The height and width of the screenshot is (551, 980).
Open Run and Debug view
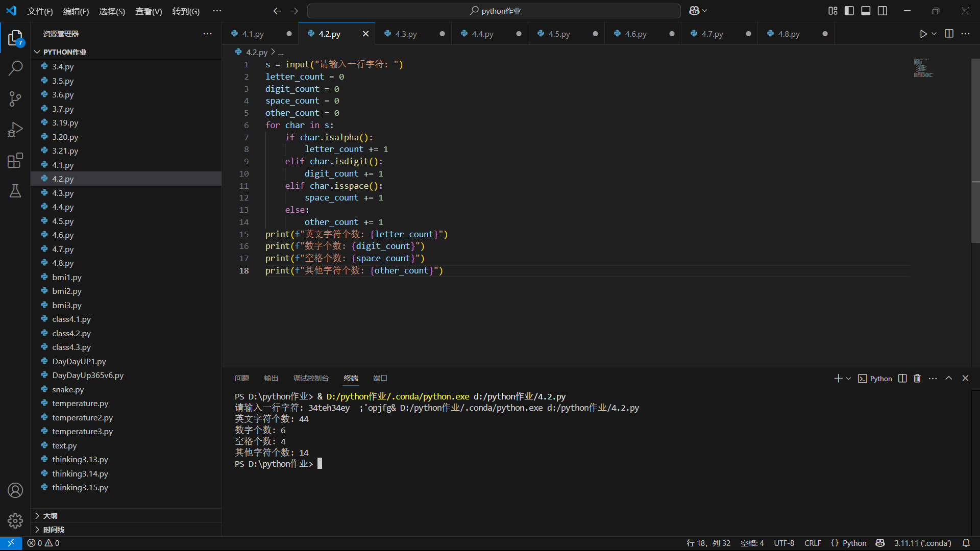[15, 130]
